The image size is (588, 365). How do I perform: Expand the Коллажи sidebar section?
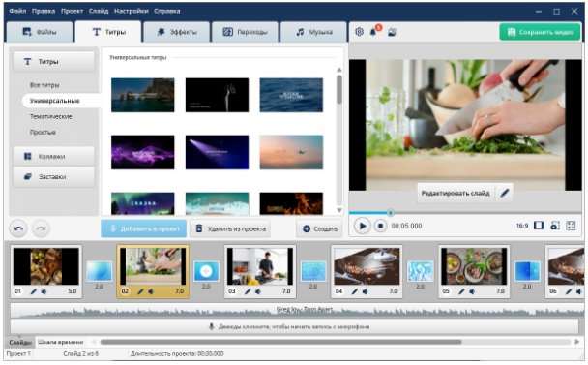tap(53, 156)
